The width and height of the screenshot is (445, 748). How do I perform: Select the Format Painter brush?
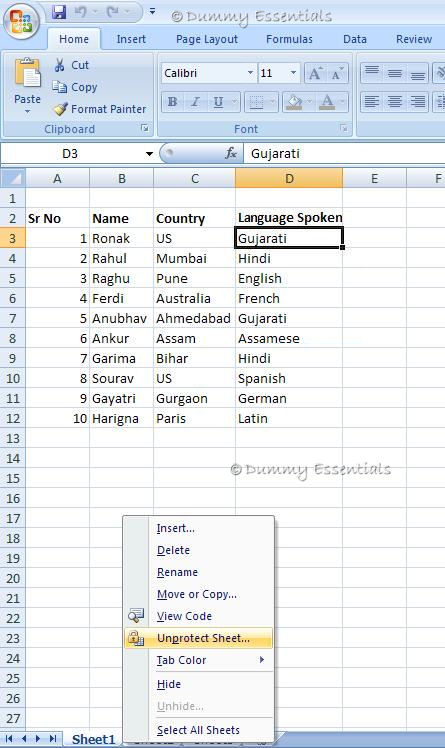point(61,109)
